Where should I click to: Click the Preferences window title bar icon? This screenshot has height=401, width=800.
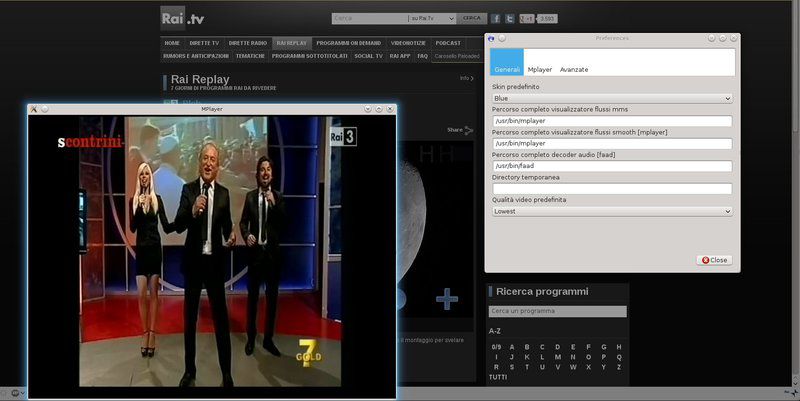click(492, 37)
